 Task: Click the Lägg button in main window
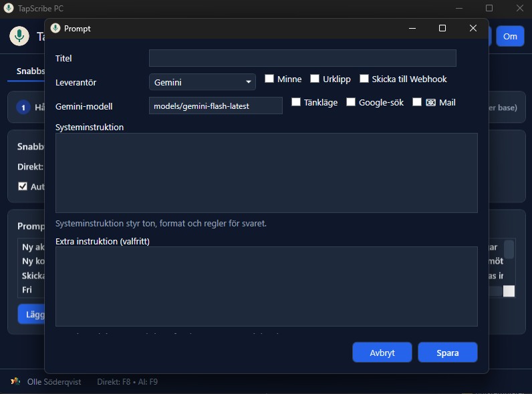(x=31, y=315)
